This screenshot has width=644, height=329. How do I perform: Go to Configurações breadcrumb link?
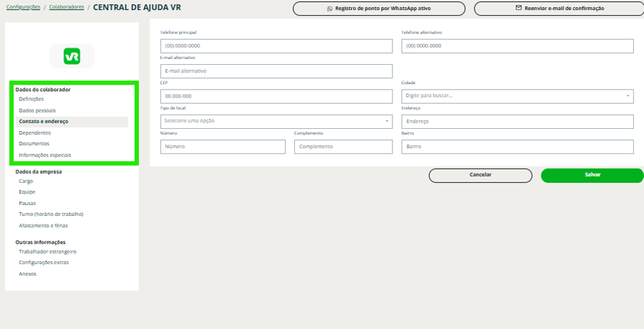coord(24,7)
